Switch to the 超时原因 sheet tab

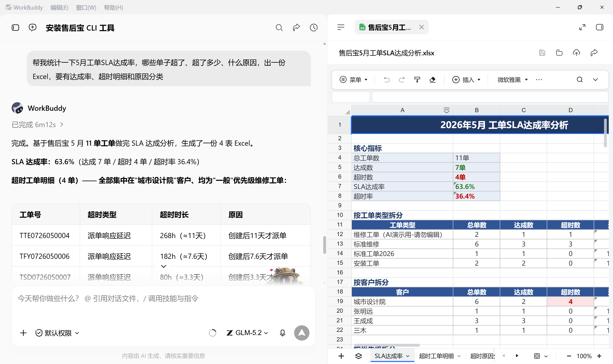[x=482, y=356]
